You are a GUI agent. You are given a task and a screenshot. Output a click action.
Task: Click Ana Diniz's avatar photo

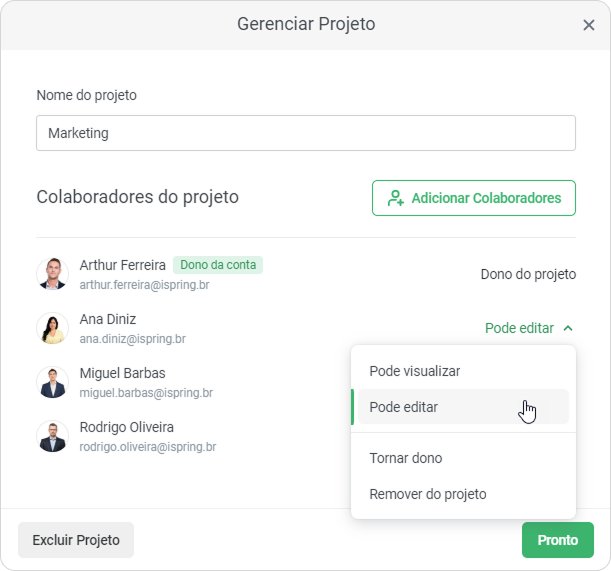pyautogui.click(x=52, y=328)
